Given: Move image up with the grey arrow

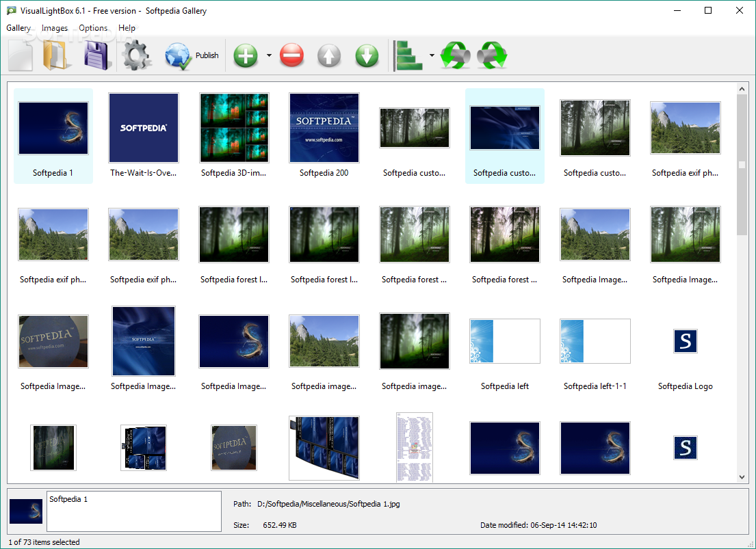Looking at the screenshot, I should coord(329,55).
